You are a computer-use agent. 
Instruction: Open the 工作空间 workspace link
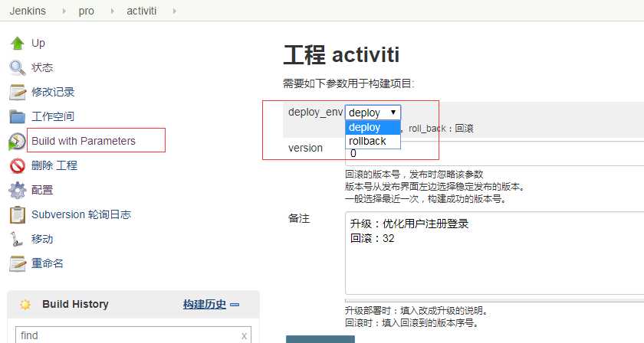(x=53, y=116)
